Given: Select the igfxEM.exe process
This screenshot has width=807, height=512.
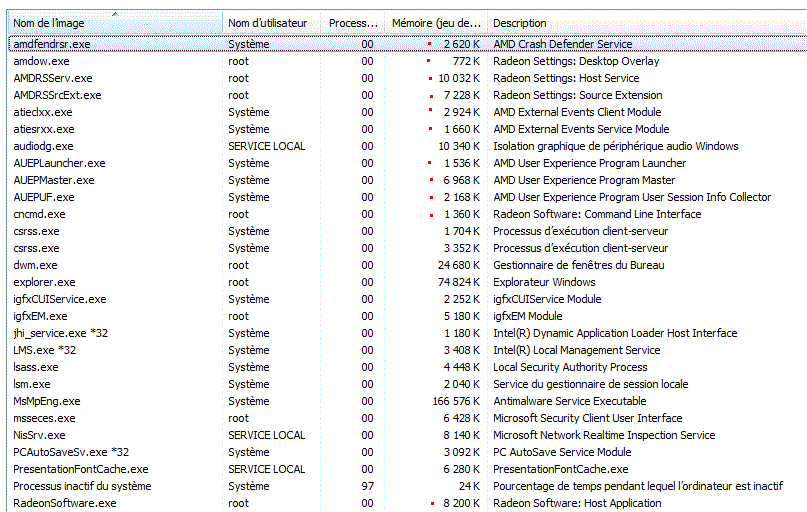Looking at the screenshot, I should pos(40,316).
